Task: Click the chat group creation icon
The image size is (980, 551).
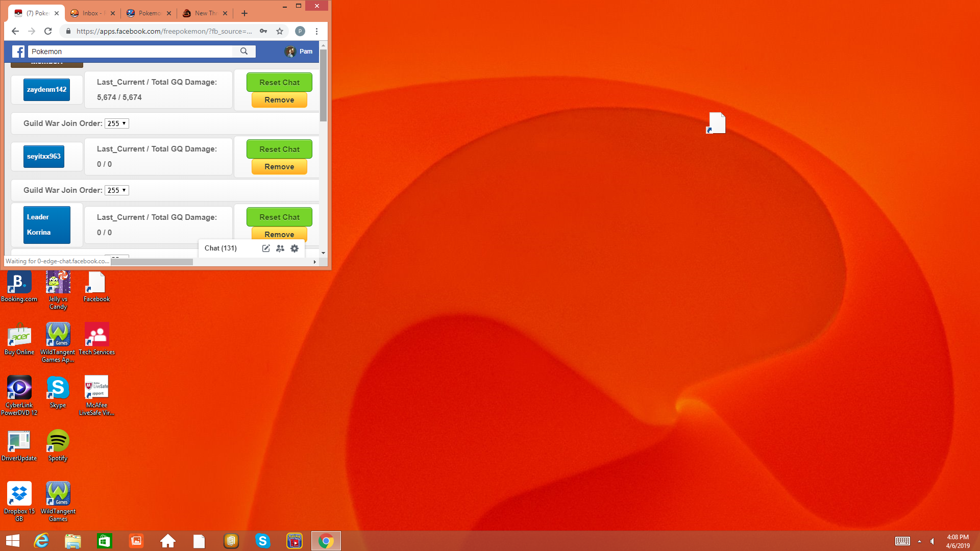Action: point(280,248)
